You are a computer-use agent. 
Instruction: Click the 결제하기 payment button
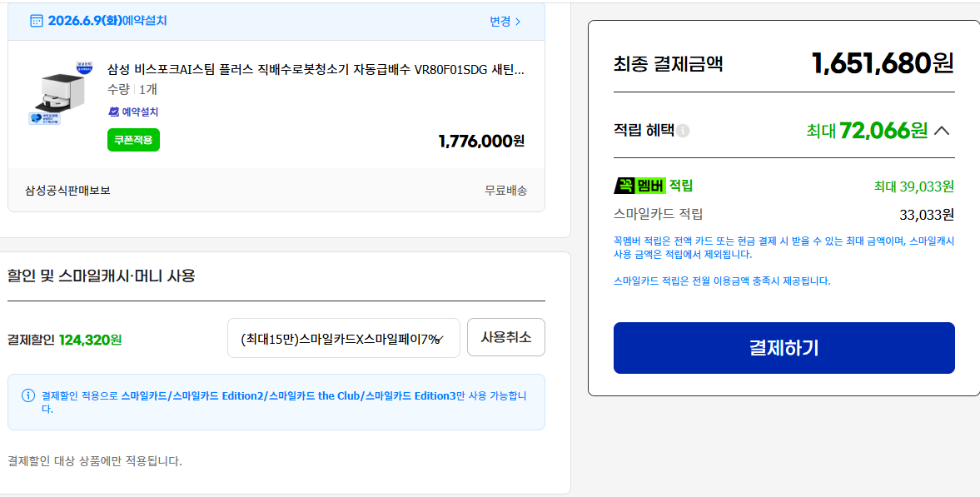coord(784,348)
